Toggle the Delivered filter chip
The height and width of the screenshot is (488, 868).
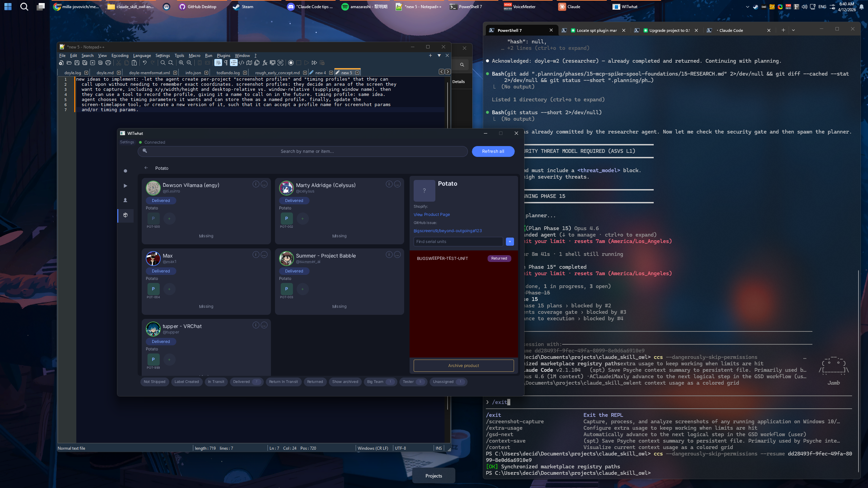[x=246, y=382]
